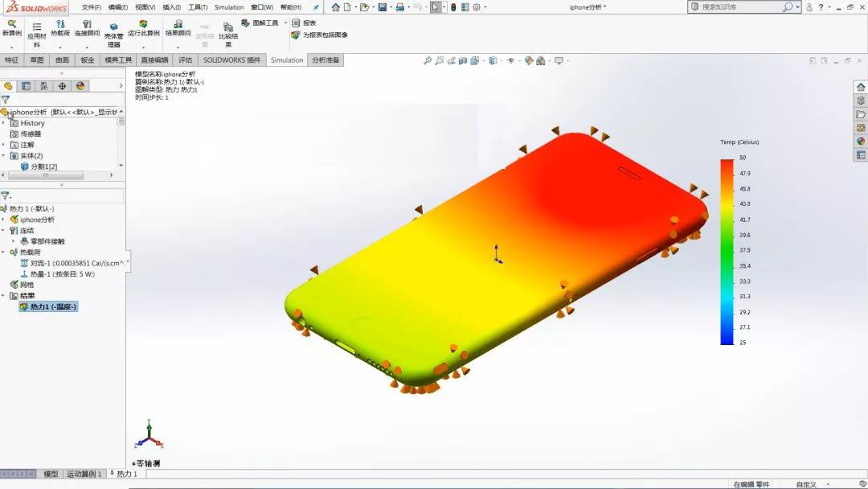Open the DisplayManager color ball tab
Image resolution: width=868 pixels, height=489 pixels.
tap(80, 86)
